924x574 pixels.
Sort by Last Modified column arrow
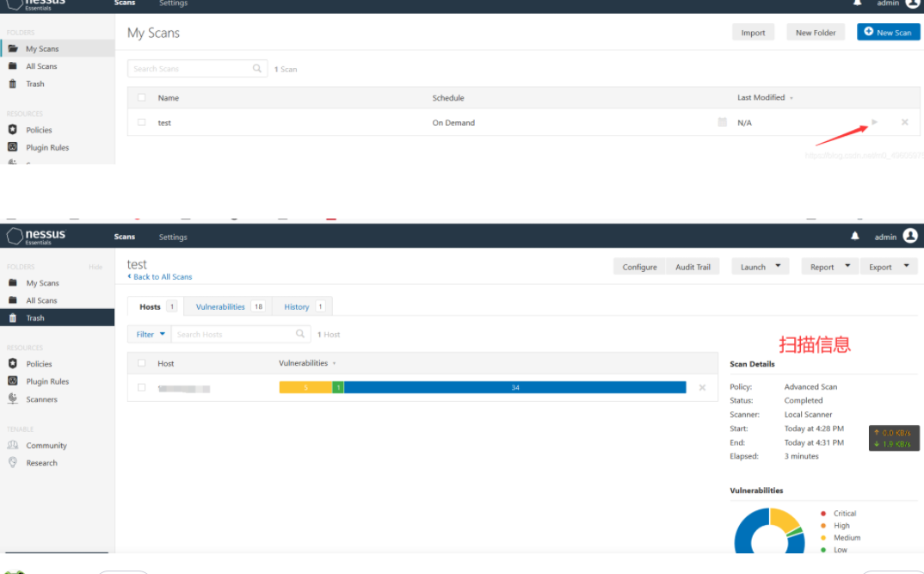792,98
